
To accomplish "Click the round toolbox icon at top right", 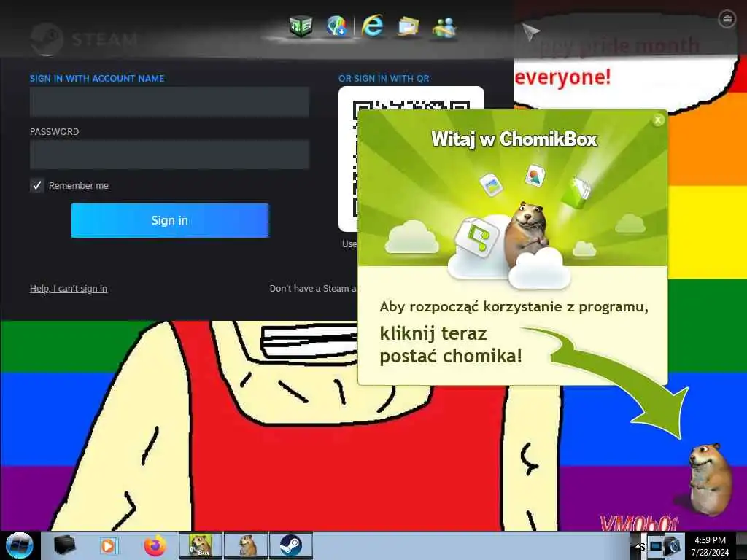I will [x=727, y=19].
